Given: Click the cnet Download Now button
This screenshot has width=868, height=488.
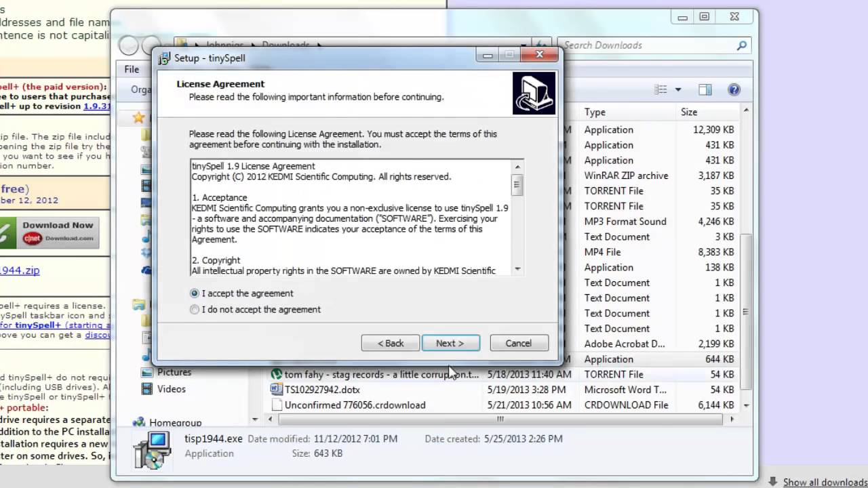Looking at the screenshot, I should click(x=50, y=233).
